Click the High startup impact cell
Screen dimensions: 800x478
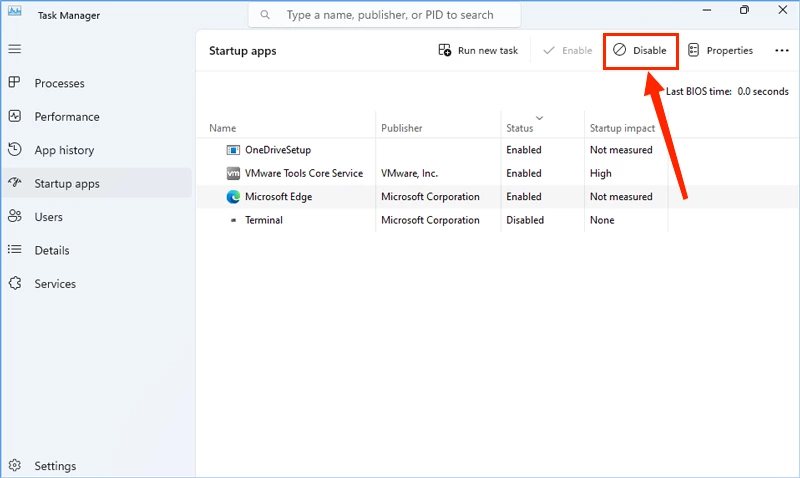(601, 173)
